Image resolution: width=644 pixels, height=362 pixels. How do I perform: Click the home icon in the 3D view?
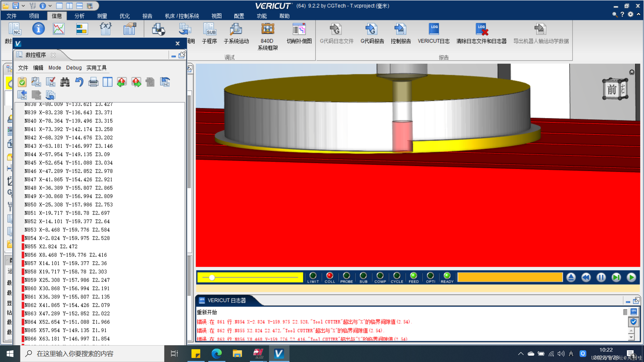click(632, 72)
